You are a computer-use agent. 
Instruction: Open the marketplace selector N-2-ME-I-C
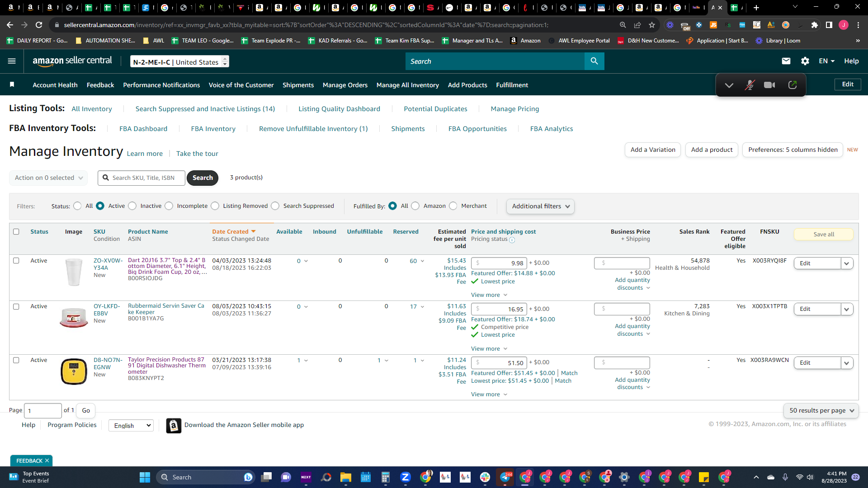pyautogui.click(x=179, y=61)
